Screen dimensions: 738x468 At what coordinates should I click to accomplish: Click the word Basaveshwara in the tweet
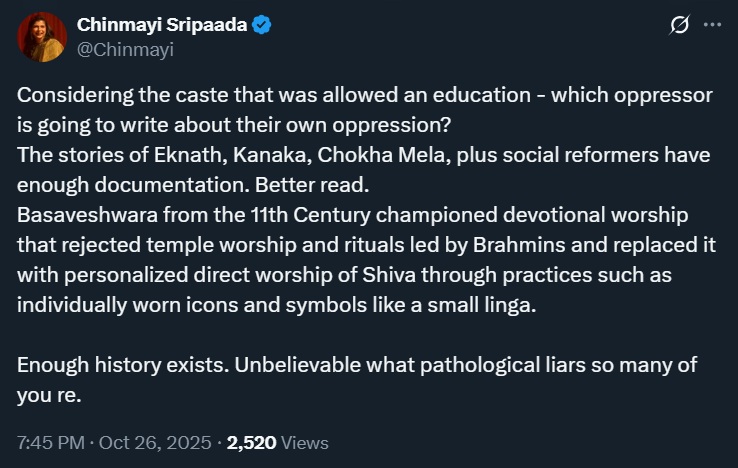81,216
